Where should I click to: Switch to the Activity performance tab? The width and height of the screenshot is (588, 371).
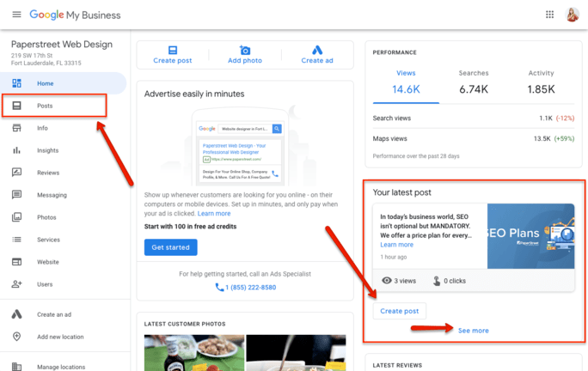(x=541, y=82)
